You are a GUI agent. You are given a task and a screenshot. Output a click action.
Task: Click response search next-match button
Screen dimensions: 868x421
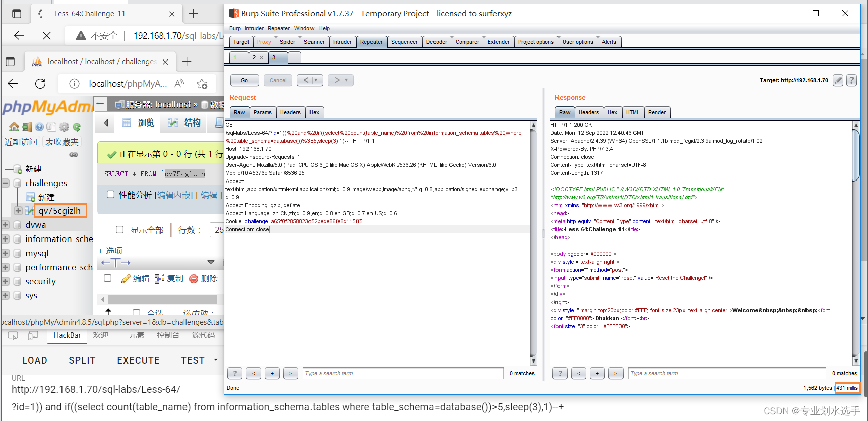click(615, 373)
